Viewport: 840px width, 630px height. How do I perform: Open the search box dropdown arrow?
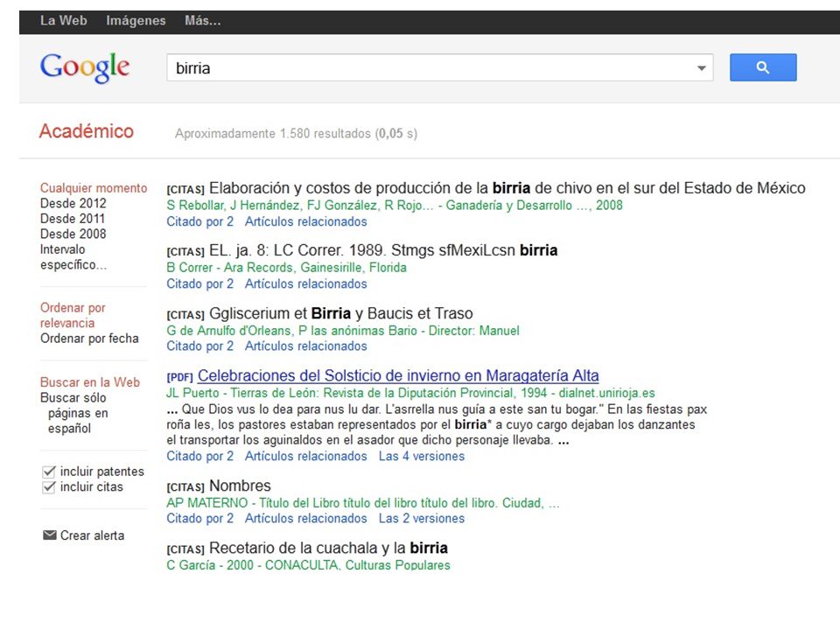(701, 68)
